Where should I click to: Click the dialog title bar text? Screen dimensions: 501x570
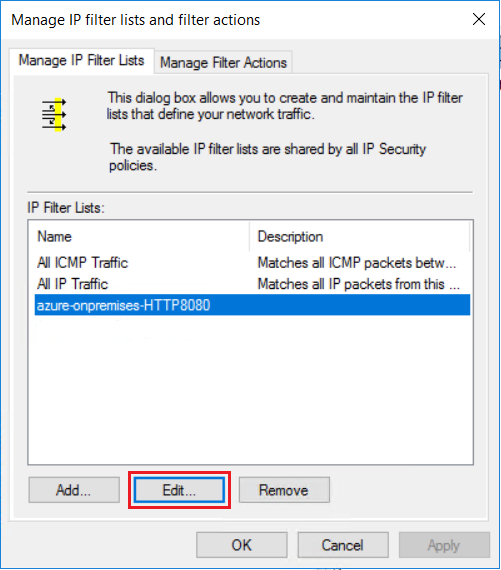136,20
